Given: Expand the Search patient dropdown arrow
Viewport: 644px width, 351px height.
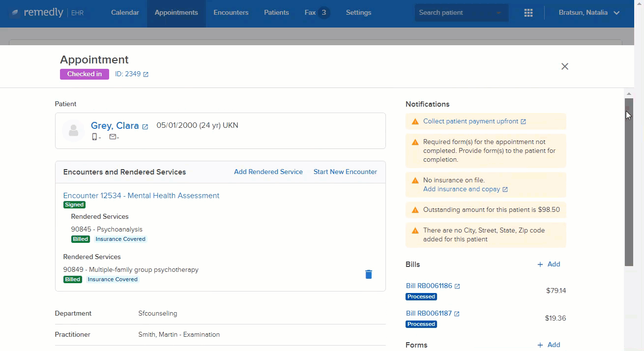Looking at the screenshot, I should click(x=499, y=13).
